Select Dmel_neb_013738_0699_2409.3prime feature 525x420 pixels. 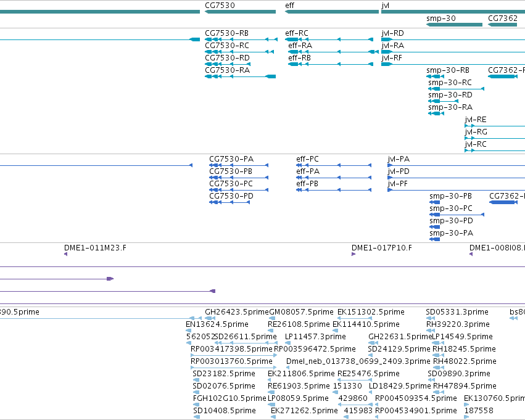(287, 368)
